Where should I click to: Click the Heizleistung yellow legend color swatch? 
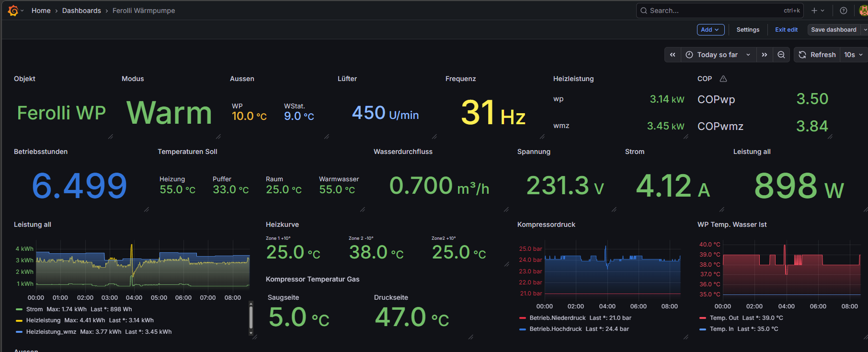click(19, 321)
